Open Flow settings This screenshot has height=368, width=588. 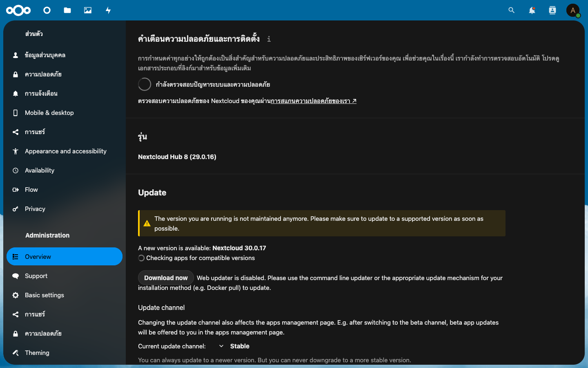pos(65,190)
